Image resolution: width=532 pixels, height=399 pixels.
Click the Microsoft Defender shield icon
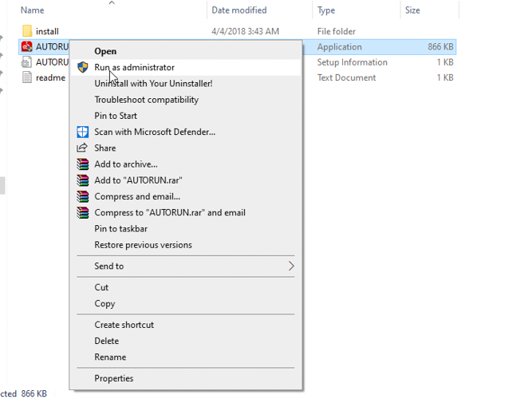(x=82, y=132)
